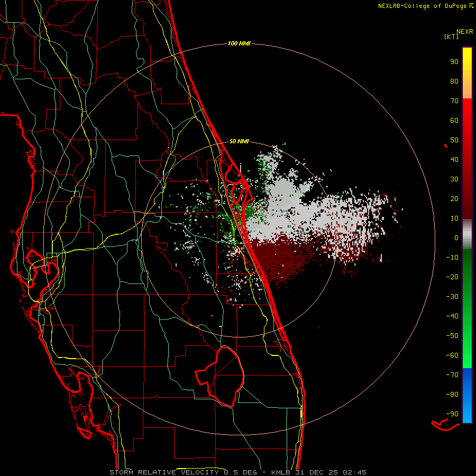Click the NEXR label above the color scale

coord(464,32)
